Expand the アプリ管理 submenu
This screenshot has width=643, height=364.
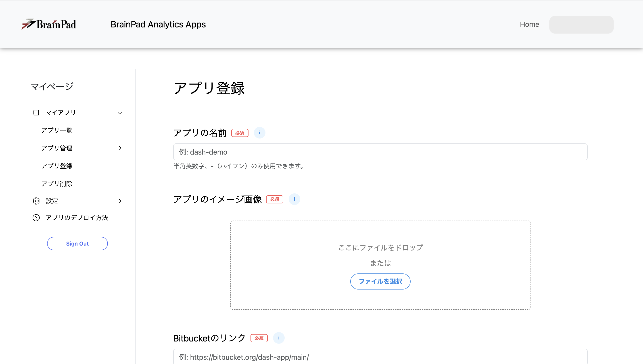coord(120,148)
